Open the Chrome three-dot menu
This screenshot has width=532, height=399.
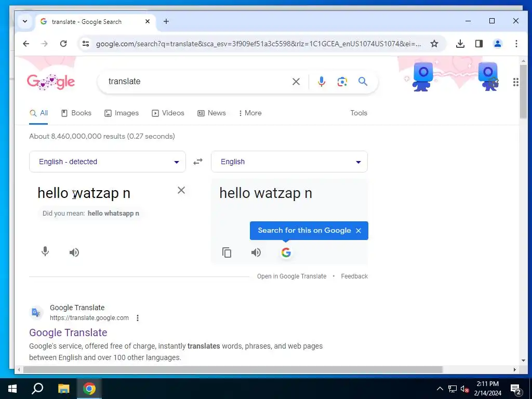click(x=516, y=44)
